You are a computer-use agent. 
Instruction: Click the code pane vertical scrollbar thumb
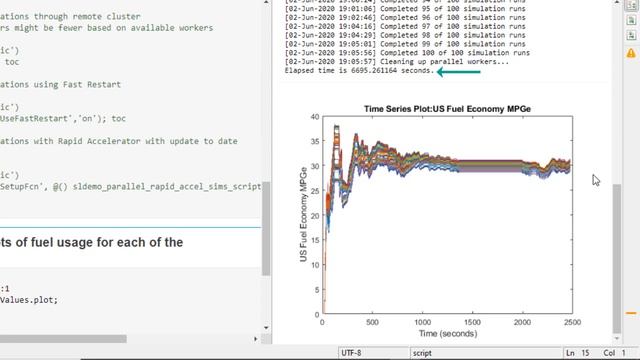266,229
